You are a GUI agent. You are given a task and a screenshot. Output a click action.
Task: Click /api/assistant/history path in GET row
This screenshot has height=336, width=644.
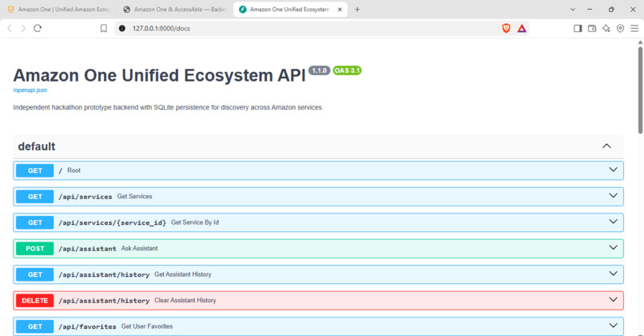pos(104,274)
